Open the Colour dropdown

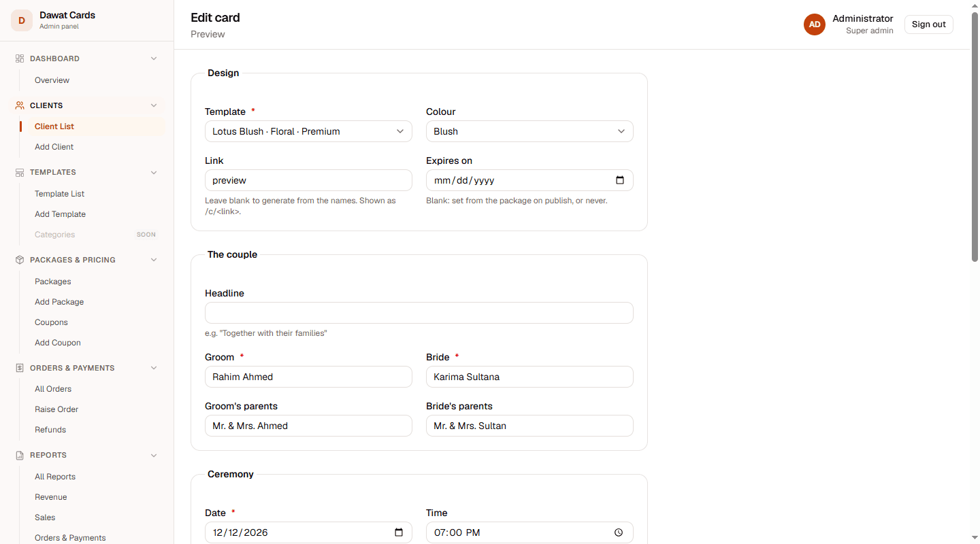(529, 131)
